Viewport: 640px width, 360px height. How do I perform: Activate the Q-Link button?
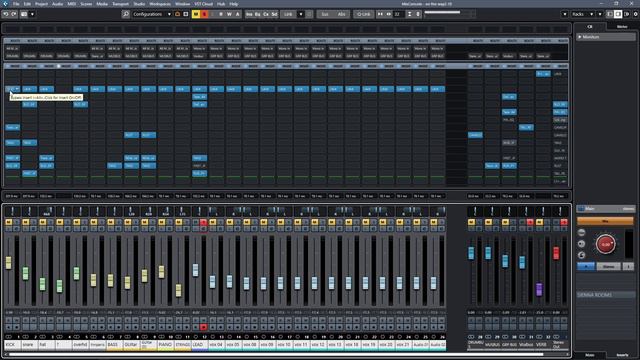(363, 14)
